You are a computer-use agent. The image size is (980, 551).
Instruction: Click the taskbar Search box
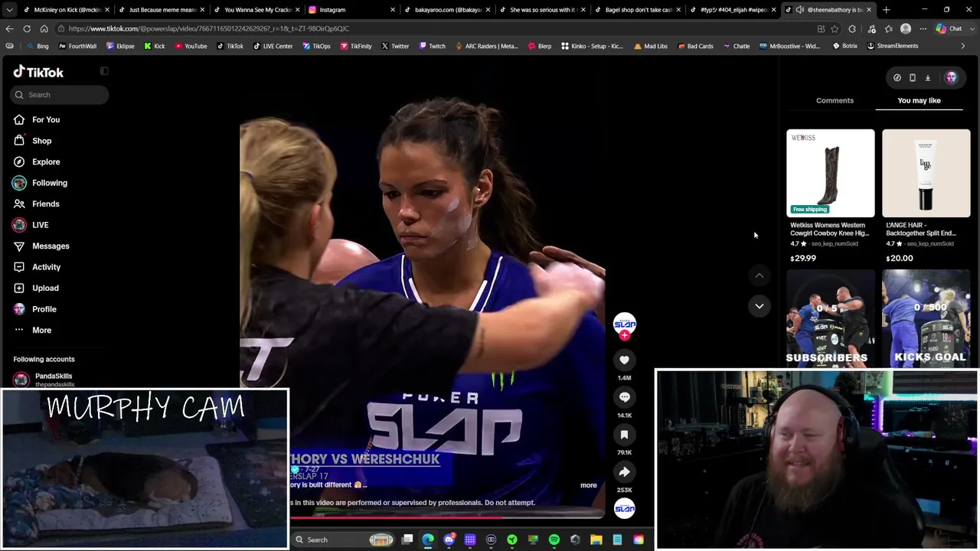343,540
